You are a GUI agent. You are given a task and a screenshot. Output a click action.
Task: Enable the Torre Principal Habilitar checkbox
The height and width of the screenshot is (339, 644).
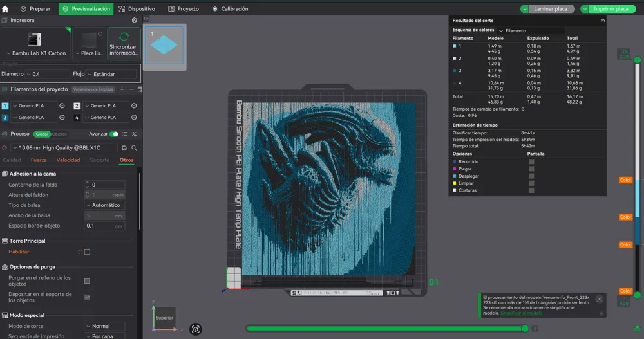coord(87,252)
